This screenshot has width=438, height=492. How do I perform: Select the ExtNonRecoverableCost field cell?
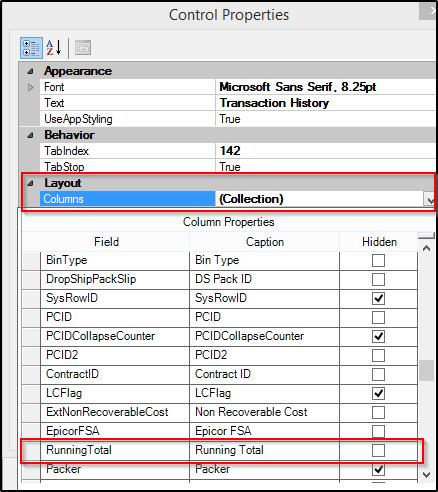pos(115,412)
